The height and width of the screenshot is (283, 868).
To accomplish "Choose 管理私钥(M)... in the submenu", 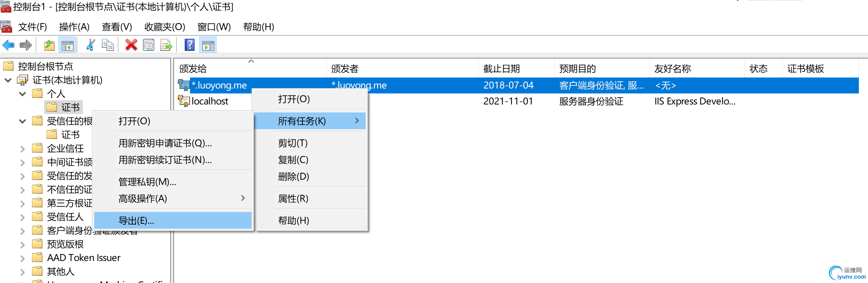I will click(173, 182).
